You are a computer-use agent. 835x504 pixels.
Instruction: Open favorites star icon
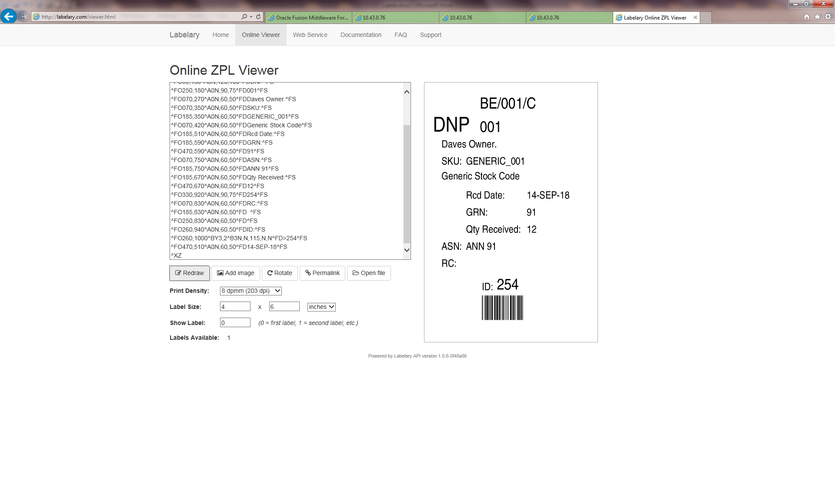(818, 17)
